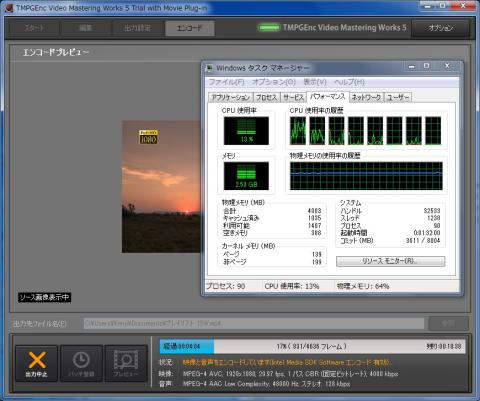Click the コミット (MB) system row

point(390,240)
